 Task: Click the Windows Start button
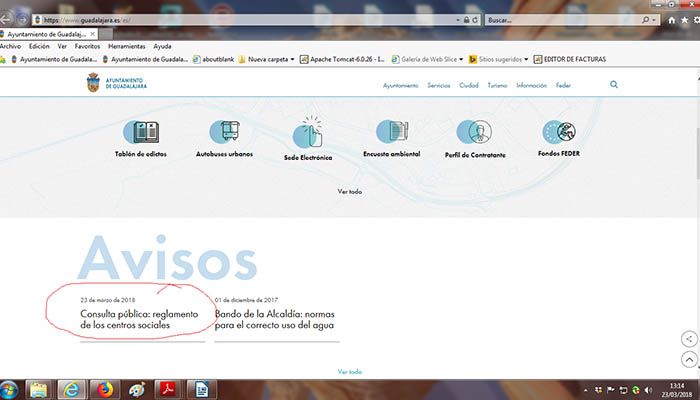pos(8,390)
